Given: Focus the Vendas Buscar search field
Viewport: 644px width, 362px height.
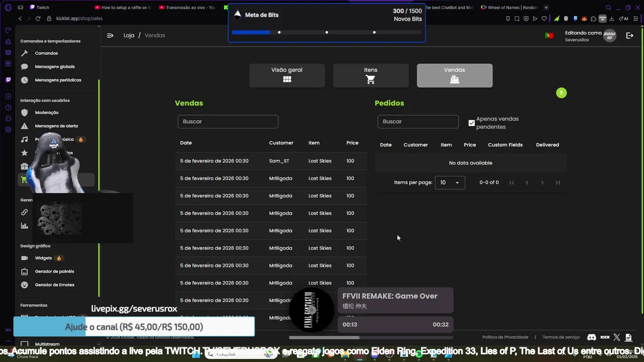Looking at the screenshot, I should (x=228, y=122).
